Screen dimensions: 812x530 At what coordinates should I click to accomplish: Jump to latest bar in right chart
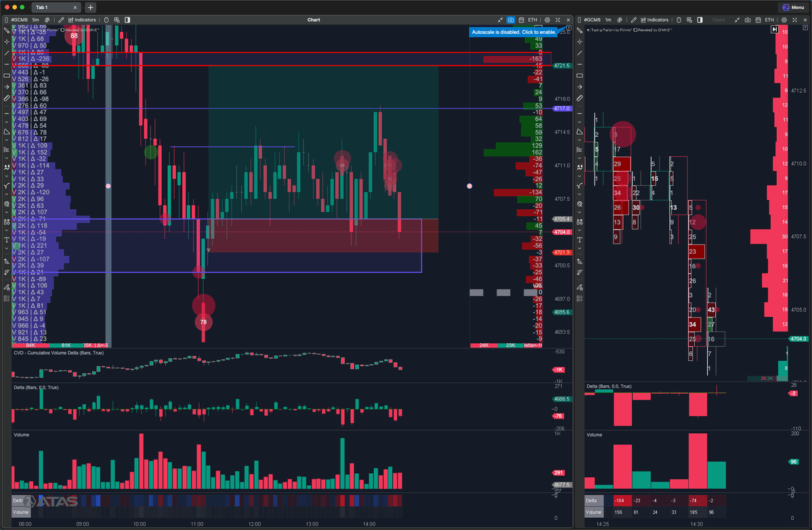[774, 30]
